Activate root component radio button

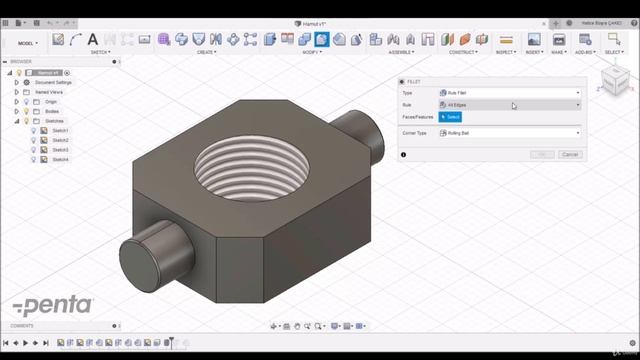point(67,73)
